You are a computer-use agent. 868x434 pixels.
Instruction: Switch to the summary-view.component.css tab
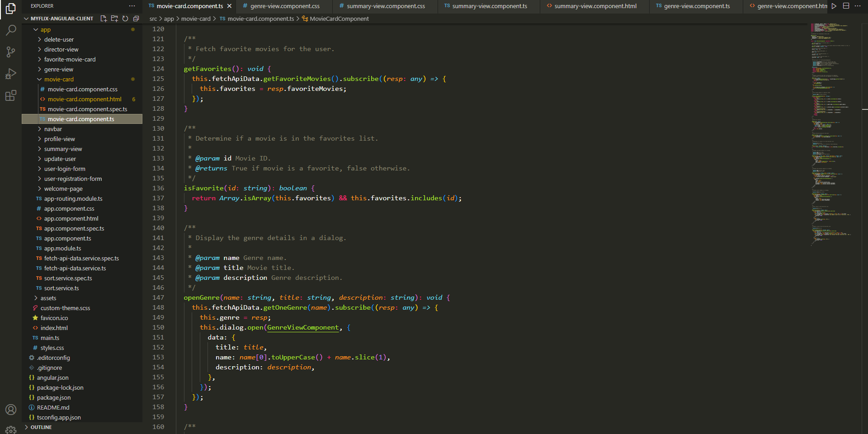coord(386,6)
